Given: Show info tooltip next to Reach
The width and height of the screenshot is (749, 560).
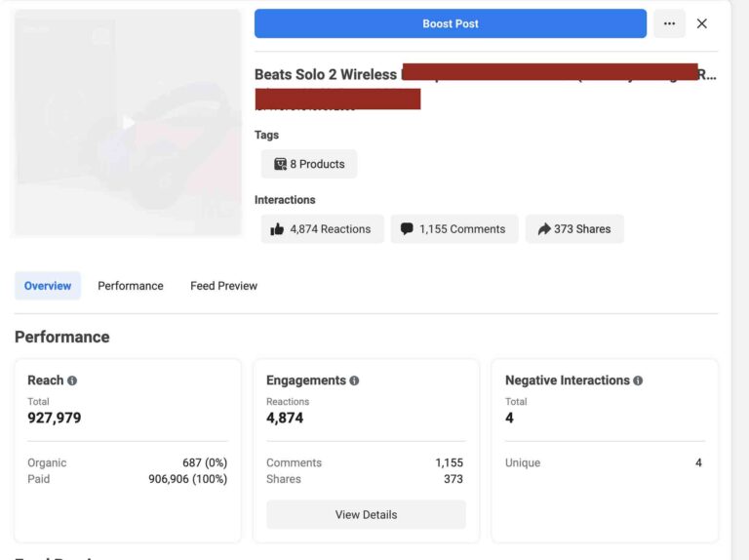Looking at the screenshot, I should point(72,380).
